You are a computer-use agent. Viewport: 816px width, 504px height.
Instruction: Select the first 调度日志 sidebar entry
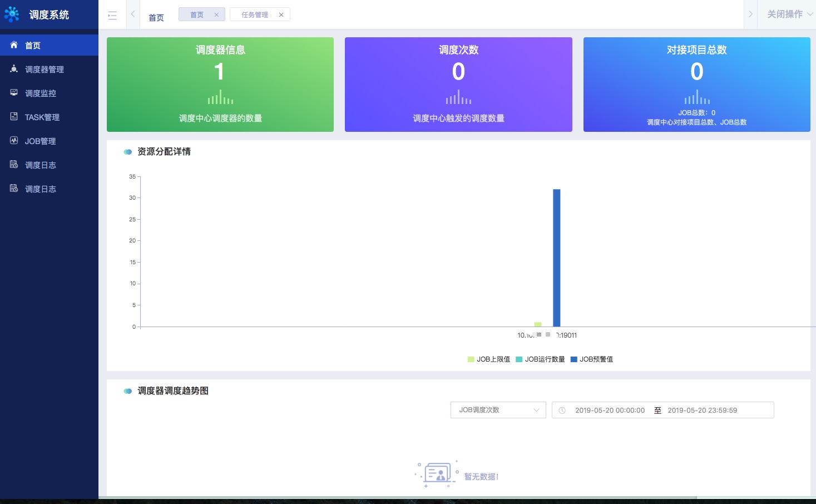(39, 165)
